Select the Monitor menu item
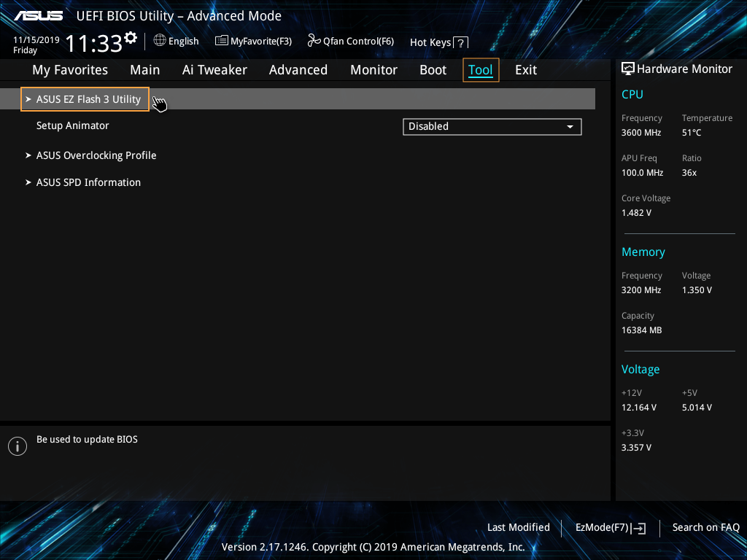The image size is (747, 560). click(x=373, y=70)
